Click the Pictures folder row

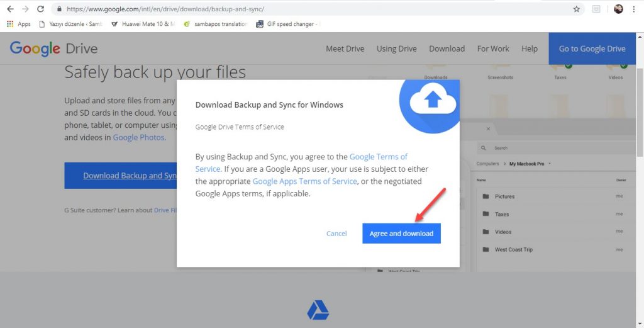point(552,196)
